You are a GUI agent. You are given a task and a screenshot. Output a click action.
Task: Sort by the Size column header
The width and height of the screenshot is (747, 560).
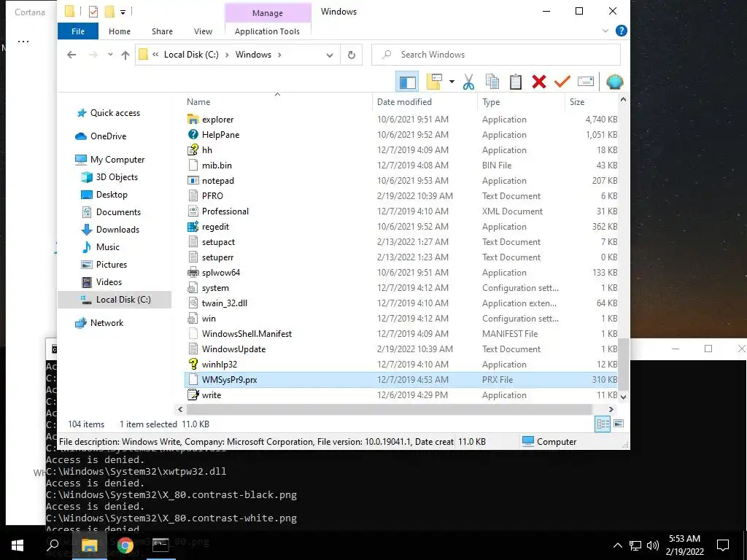(576, 102)
